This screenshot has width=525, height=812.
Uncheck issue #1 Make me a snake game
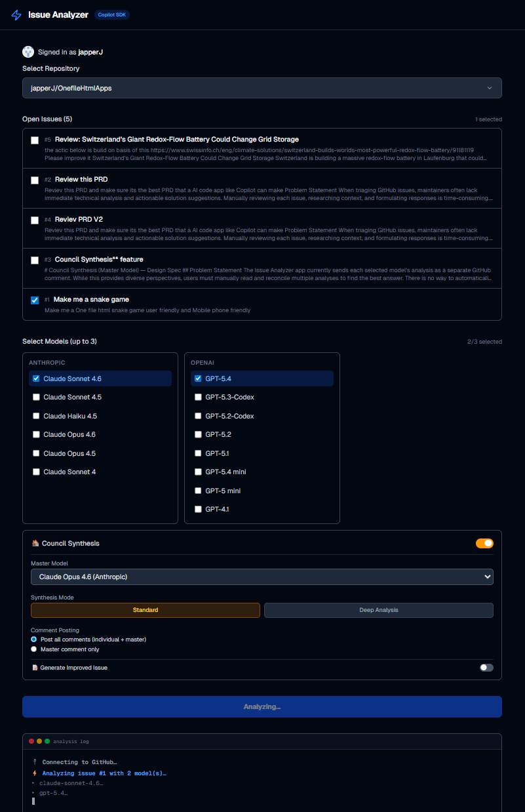point(35,300)
